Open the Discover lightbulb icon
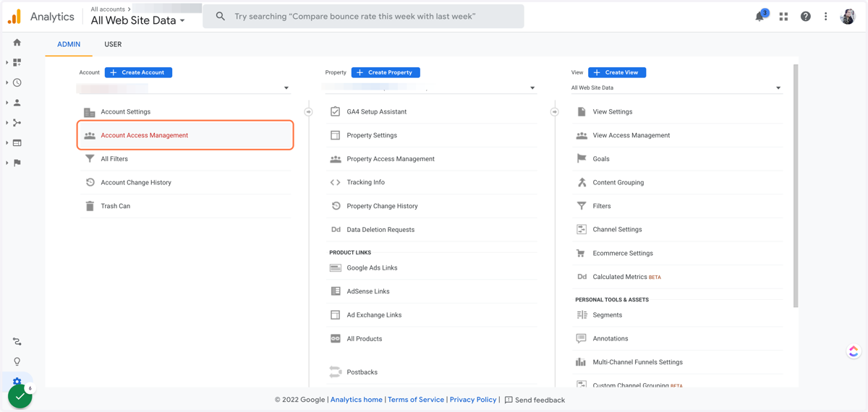This screenshot has width=868, height=412. coord(17,361)
